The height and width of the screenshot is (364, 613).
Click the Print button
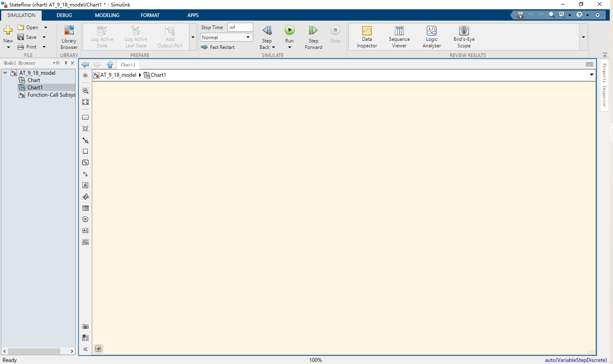pyautogui.click(x=27, y=47)
